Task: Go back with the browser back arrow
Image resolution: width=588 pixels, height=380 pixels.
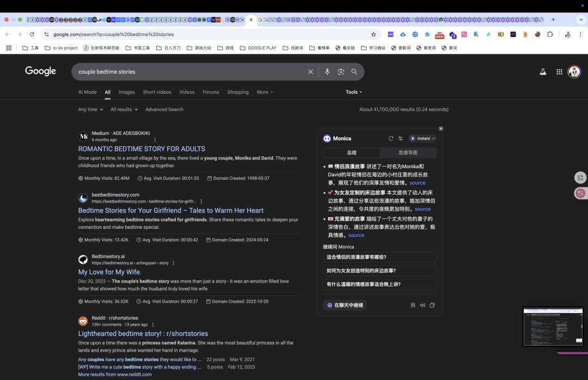Action: click(8, 34)
